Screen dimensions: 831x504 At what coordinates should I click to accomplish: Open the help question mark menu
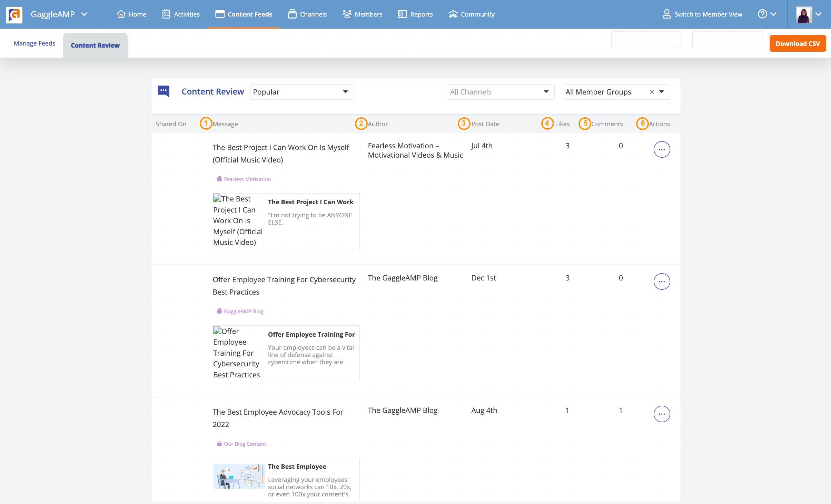(766, 14)
